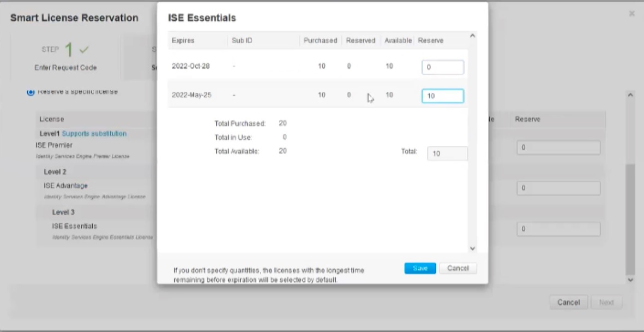Image resolution: width=644 pixels, height=332 pixels.
Task: Click Cancel inside the ISE Essentials dialog
Action: tap(458, 268)
